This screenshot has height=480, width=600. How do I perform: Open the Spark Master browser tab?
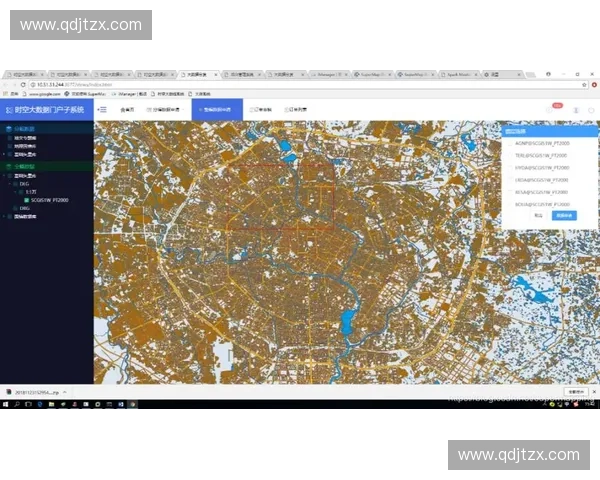[x=457, y=74]
